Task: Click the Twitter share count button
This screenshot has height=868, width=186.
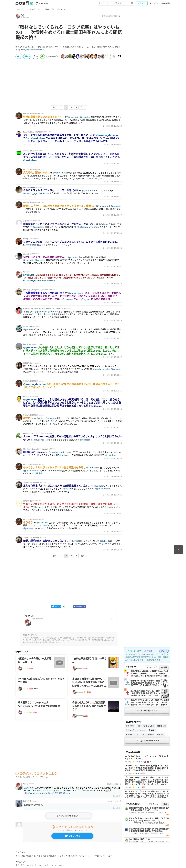Action: click(x=19, y=56)
